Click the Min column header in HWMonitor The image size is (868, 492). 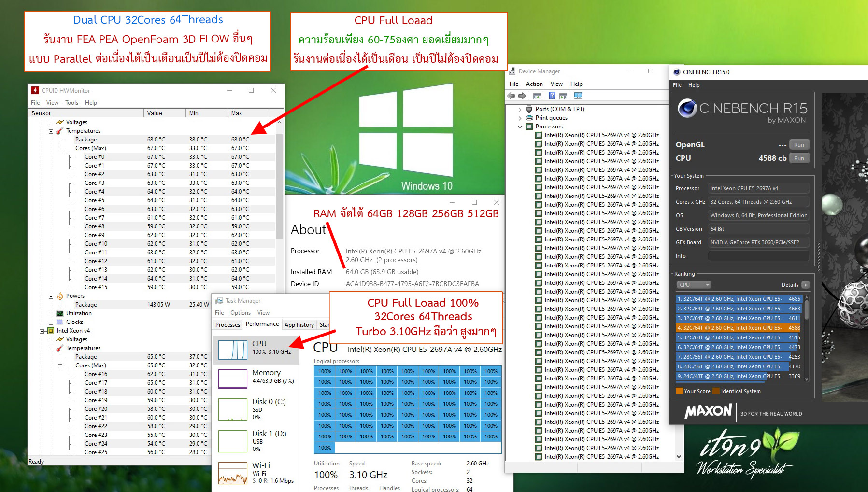coord(207,113)
